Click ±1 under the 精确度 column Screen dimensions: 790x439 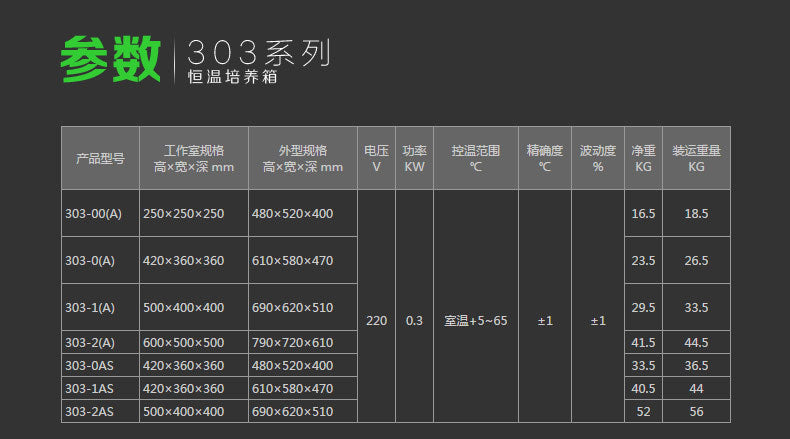tap(545, 321)
